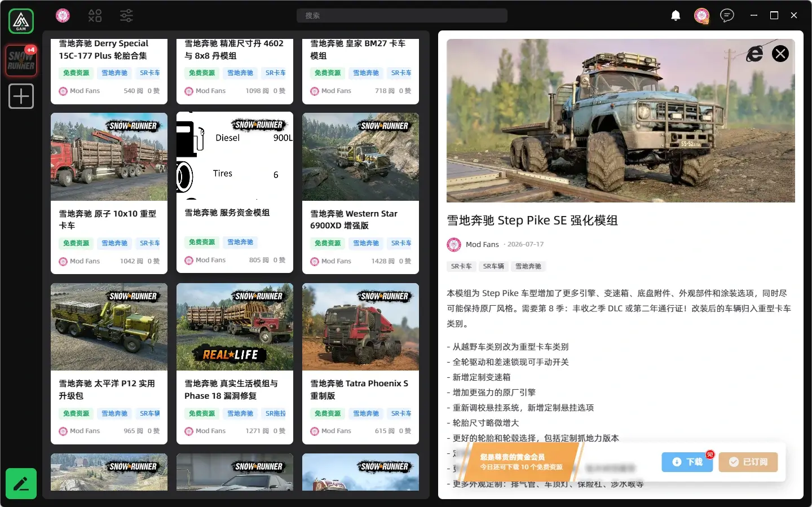
Task: Select the 雪地奔驰 tag in detail panel
Action: pos(528,266)
